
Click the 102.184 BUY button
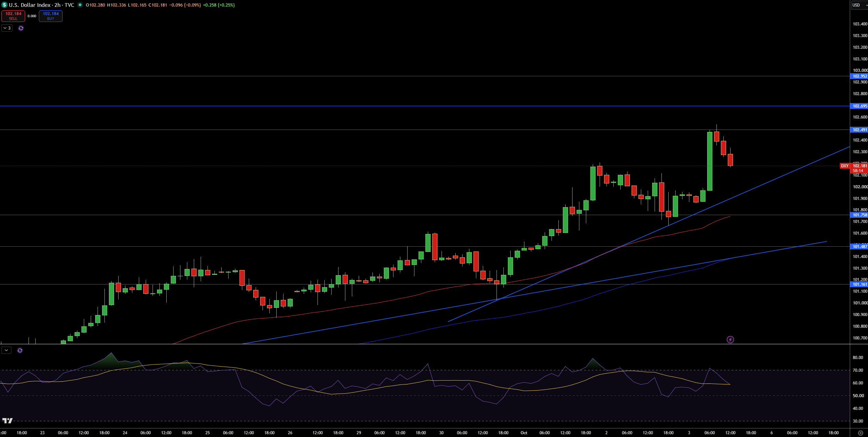click(x=51, y=16)
